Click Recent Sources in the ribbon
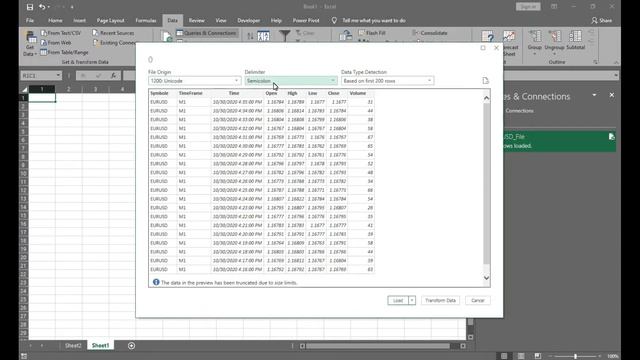Image resolution: width=640 pixels, height=360 pixels. click(x=113, y=33)
